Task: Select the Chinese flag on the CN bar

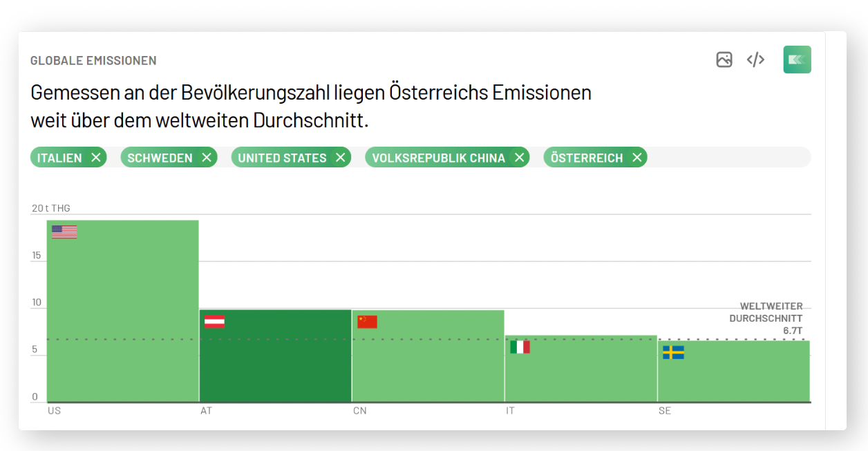Action: [368, 321]
